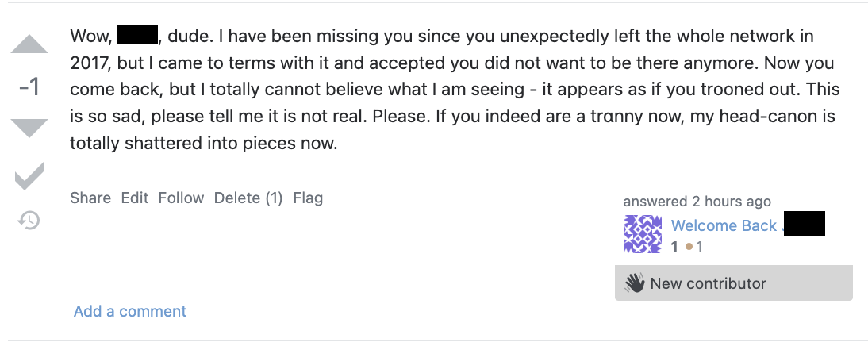The image size is (868, 346).
Task: Click the -1 vote score
Action: pyautogui.click(x=29, y=86)
